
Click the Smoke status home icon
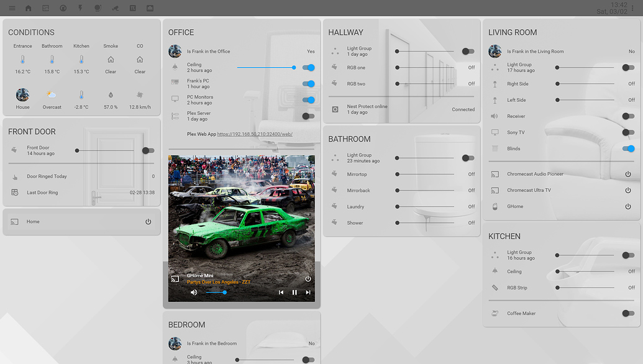pyautogui.click(x=111, y=60)
